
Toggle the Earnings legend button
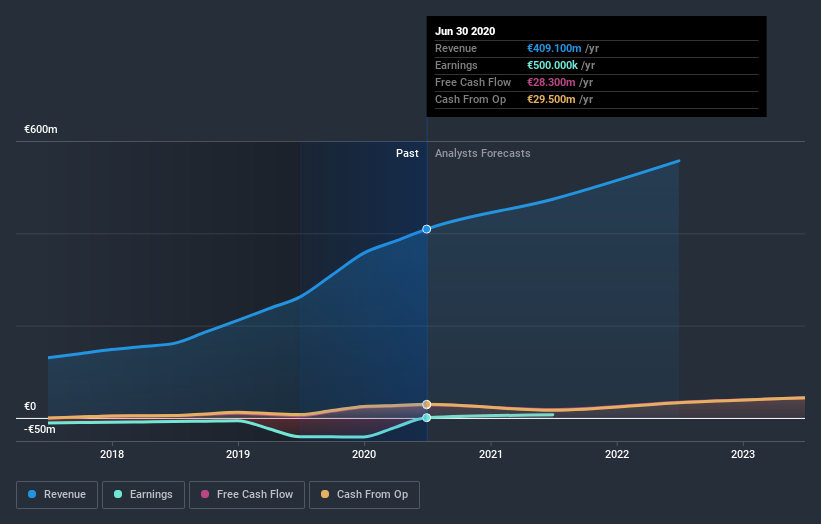[x=143, y=495]
